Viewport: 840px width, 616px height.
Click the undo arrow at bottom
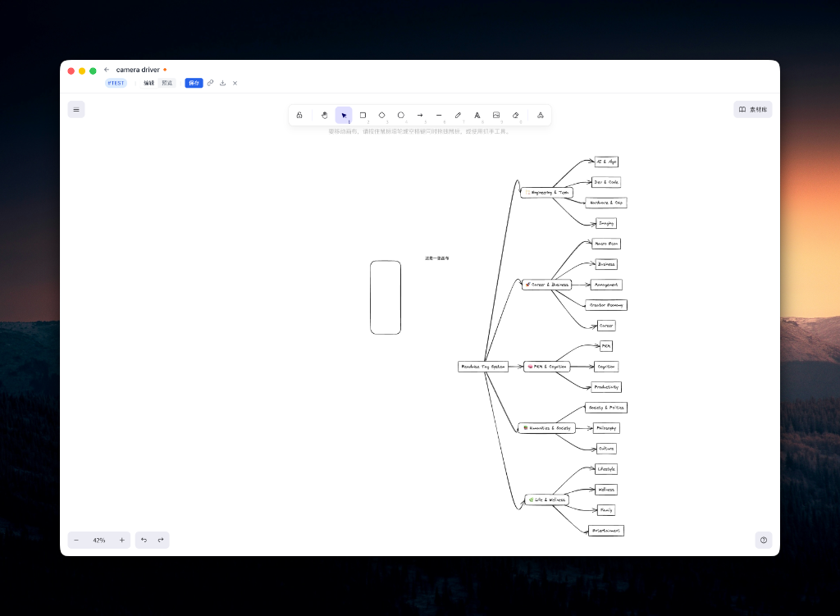click(x=144, y=540)
